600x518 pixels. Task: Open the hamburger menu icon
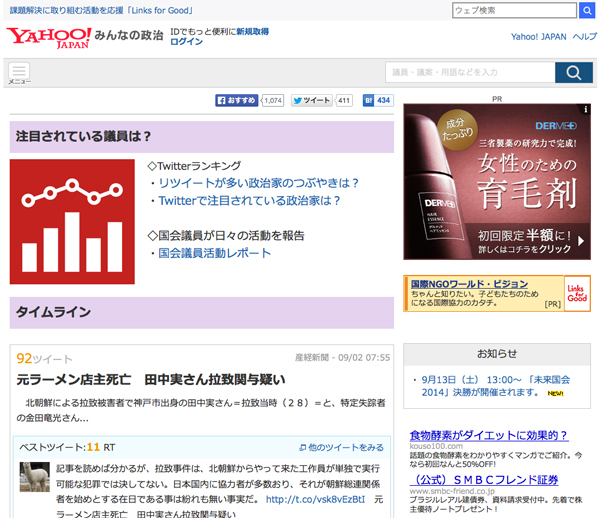point(19,72)
